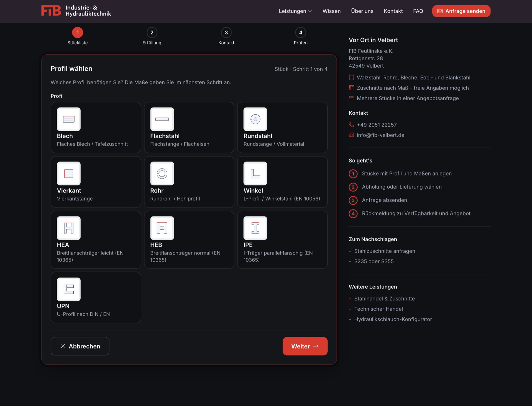Click the list icon beside Mehrere Stücke
The image size is (532, 406).
pos(351,98)
